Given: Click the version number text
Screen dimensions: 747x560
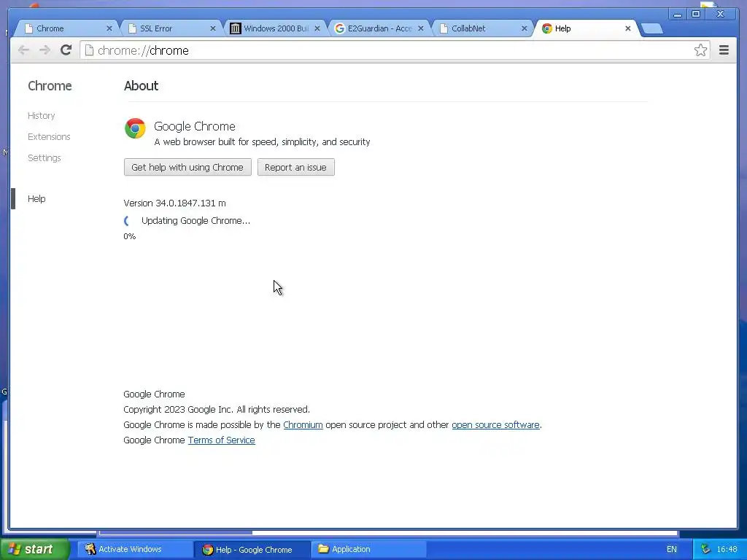Looking at the screenshot, I should 175,203.
